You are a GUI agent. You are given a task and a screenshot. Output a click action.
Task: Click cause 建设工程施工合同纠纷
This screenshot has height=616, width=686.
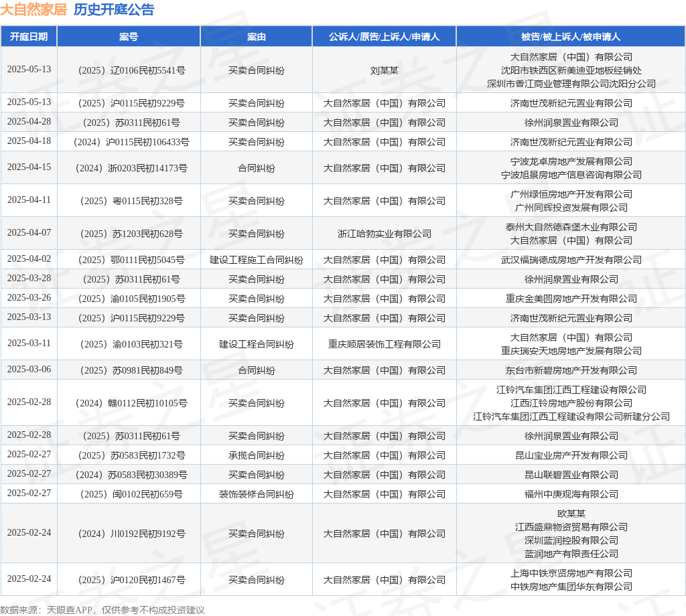click(x=257, y=260)
